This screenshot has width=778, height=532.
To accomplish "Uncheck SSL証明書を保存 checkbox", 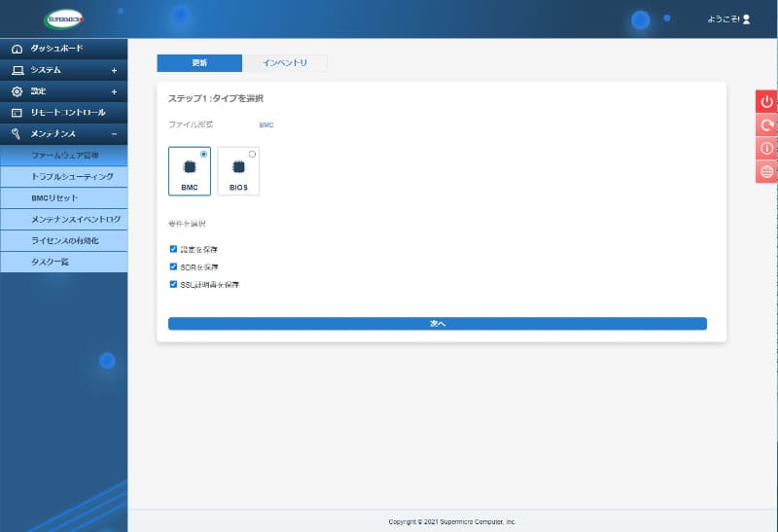I will click(x=173, y=284).
